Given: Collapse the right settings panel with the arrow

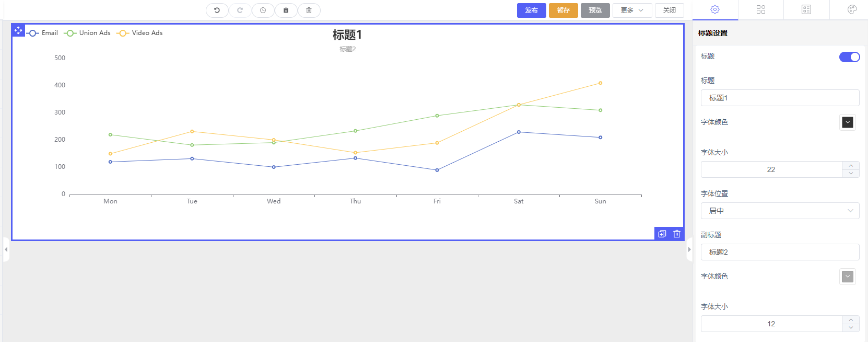Looking at the screenshot, I should click(689, 249).
